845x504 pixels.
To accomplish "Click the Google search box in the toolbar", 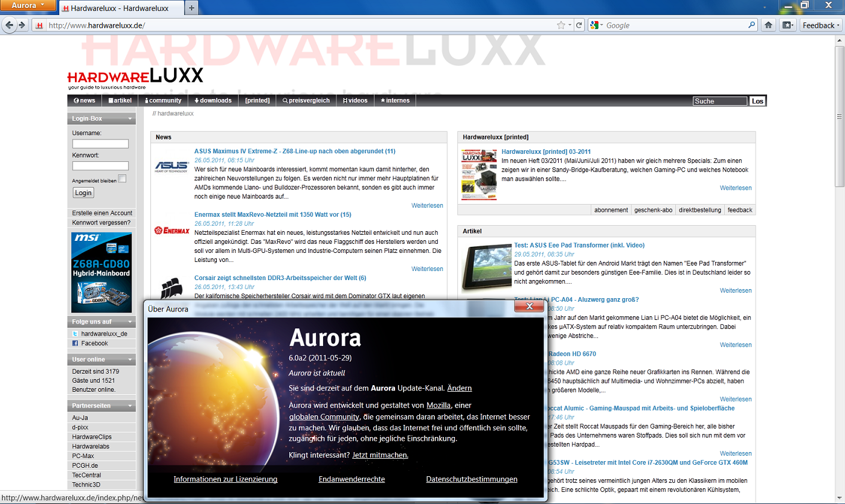I will point(673,25).
